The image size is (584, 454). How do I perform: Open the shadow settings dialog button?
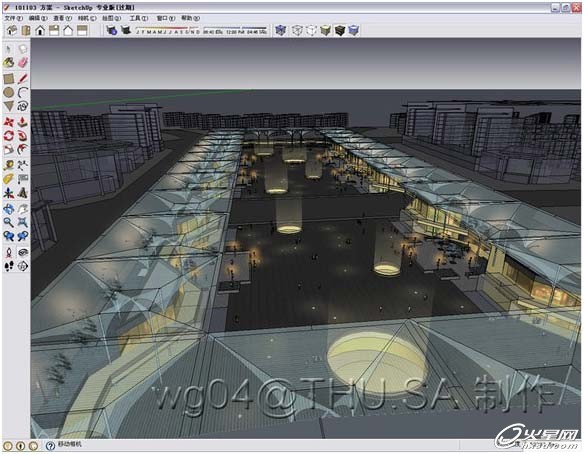point(111,30)
